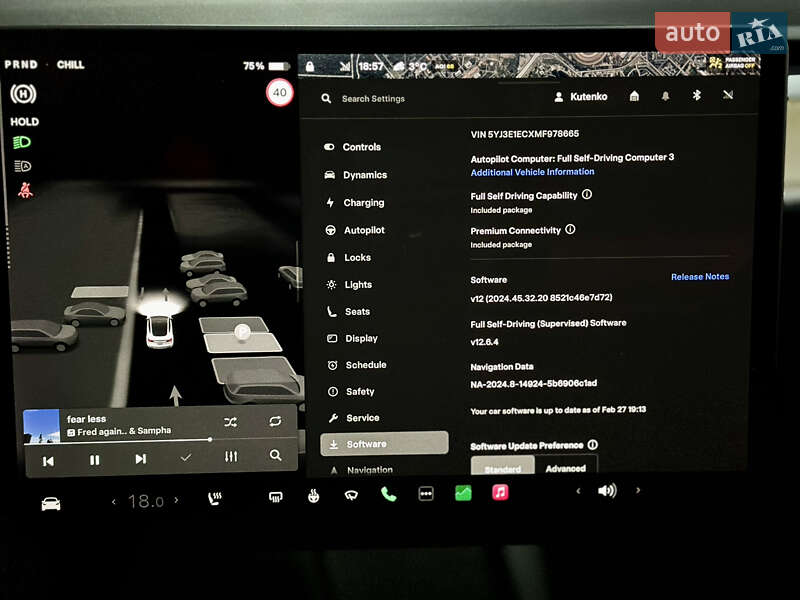Open Bluetooth settings icon
The height and width of the screenshot is (600, 800).
pyautogui.click(x=696, y=95)
